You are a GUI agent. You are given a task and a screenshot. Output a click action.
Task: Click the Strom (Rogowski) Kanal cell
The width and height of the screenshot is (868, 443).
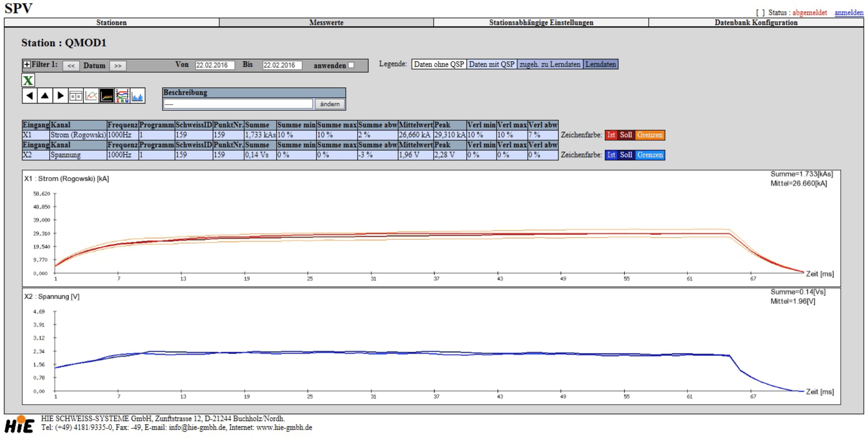point(78,135)
